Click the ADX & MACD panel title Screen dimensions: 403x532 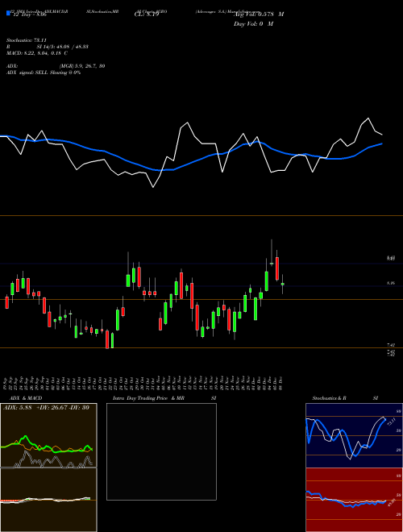point(26,398)
